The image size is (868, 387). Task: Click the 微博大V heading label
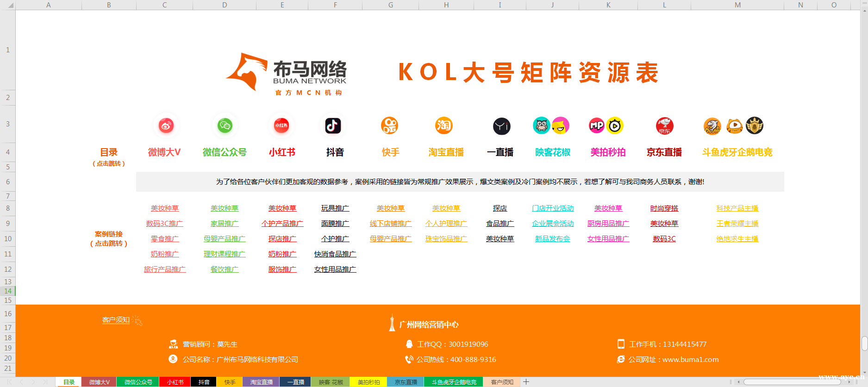pyautogui.click(x=164, y=152)
